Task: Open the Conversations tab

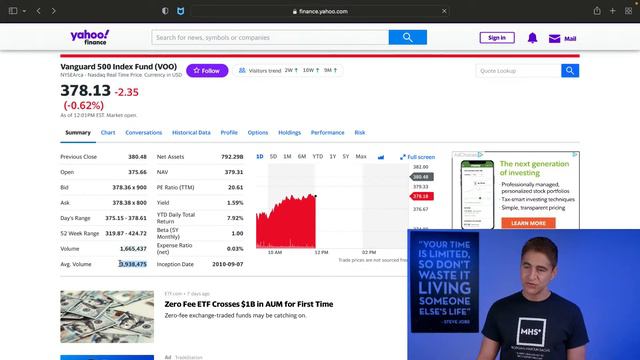Action: coord(144,133)
